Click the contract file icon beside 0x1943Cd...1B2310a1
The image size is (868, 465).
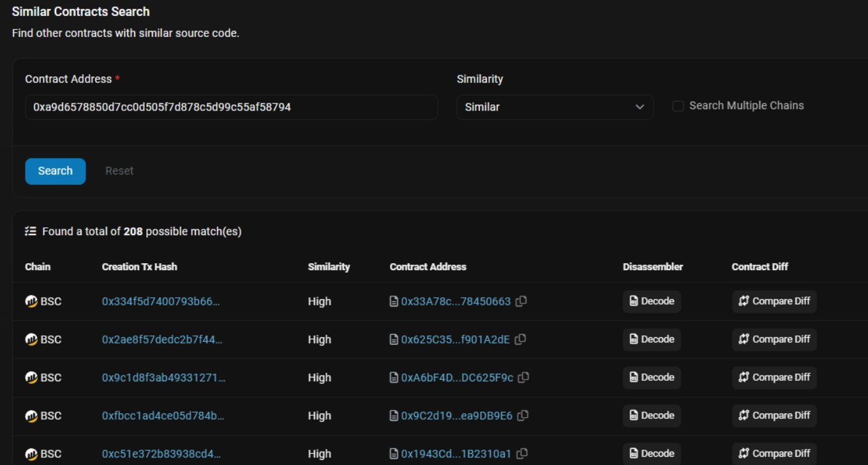point(394,454)
